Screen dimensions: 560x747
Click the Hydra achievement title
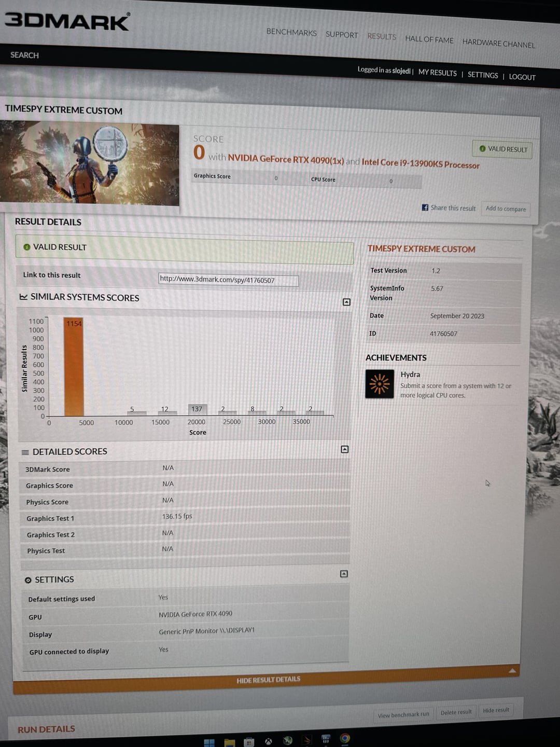[410, 375]
